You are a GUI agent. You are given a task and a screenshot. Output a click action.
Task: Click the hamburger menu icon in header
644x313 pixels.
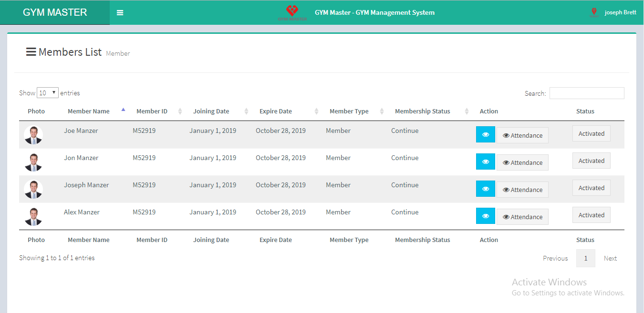click(x=120, y=13)
